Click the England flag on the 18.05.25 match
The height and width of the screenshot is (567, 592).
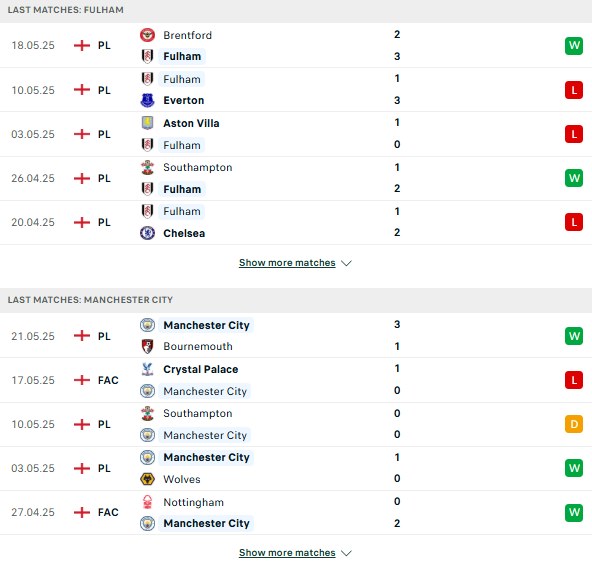pos(82,45)
